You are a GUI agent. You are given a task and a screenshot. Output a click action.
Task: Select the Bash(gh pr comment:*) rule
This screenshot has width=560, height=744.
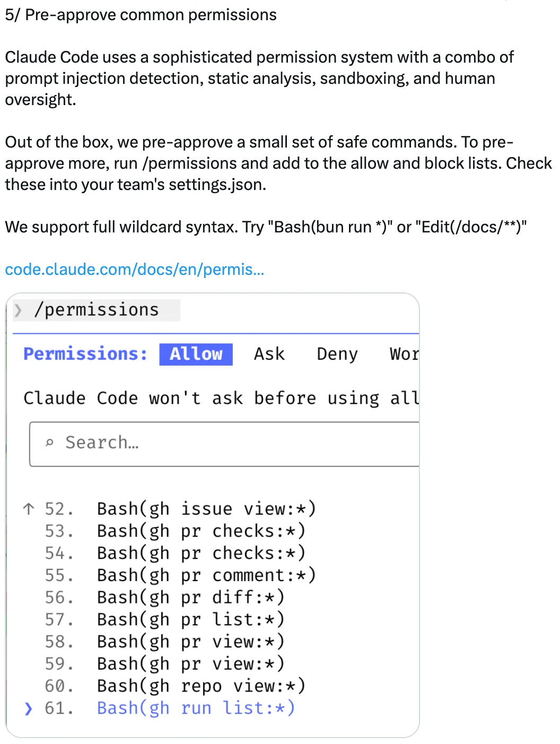coord(206,575)
